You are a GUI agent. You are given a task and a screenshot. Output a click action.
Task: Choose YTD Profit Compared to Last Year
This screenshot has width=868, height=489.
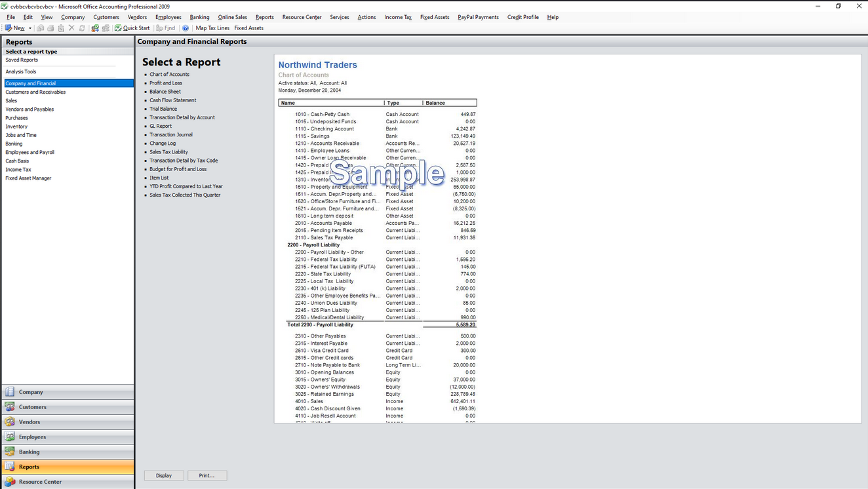[186, 186]
